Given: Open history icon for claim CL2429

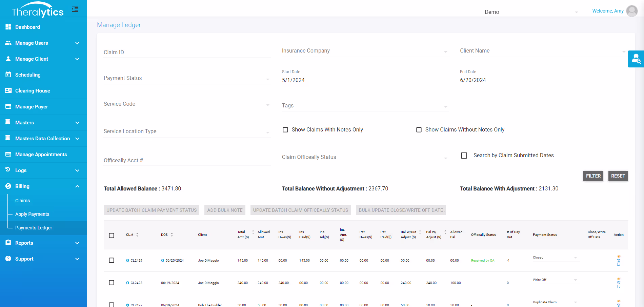Looking at the screenshot, I should [x=619, y=260].
